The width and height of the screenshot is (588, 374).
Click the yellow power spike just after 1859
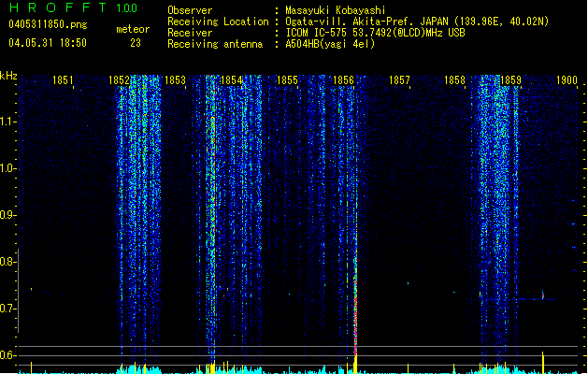pos(542,363)
